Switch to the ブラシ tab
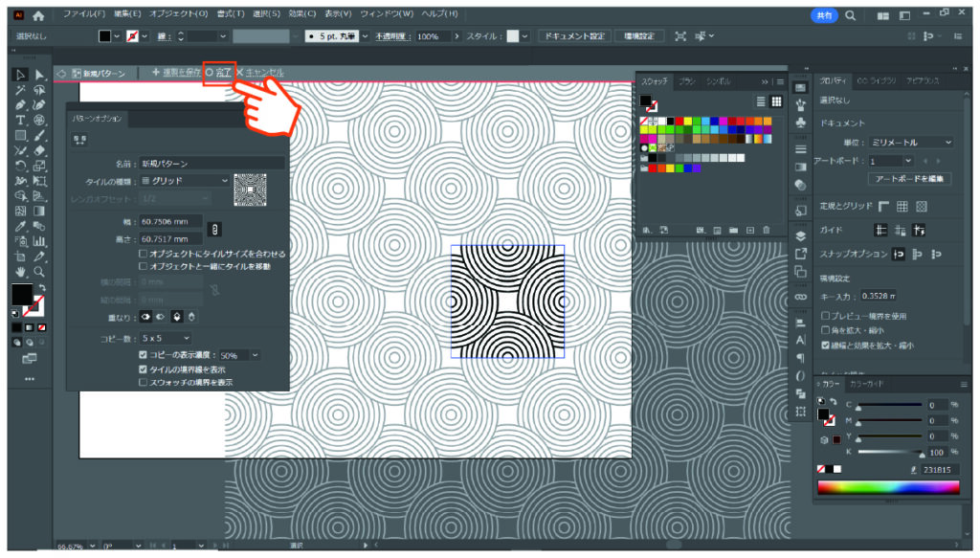This screenshot has height=558, width=980. pos(687,81)
